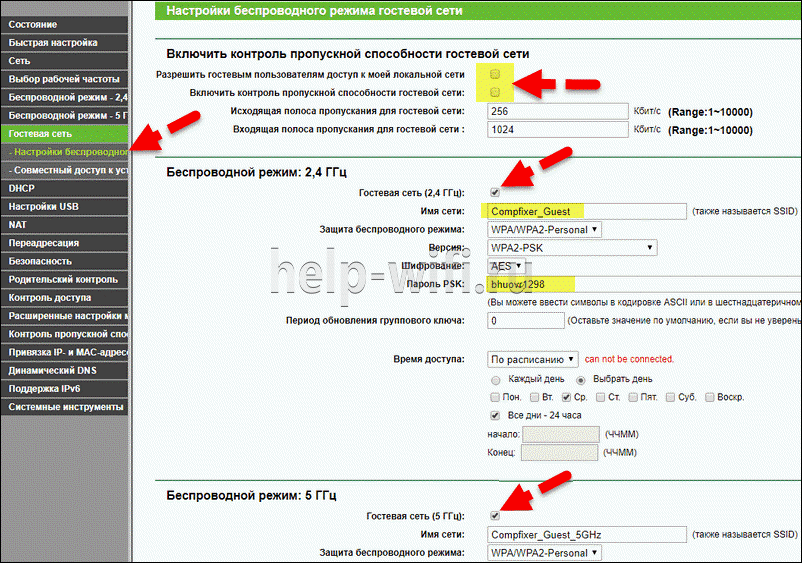Toggle guest network bandwidth control checkbox
The image size is (802, 563).
(495, 92)
